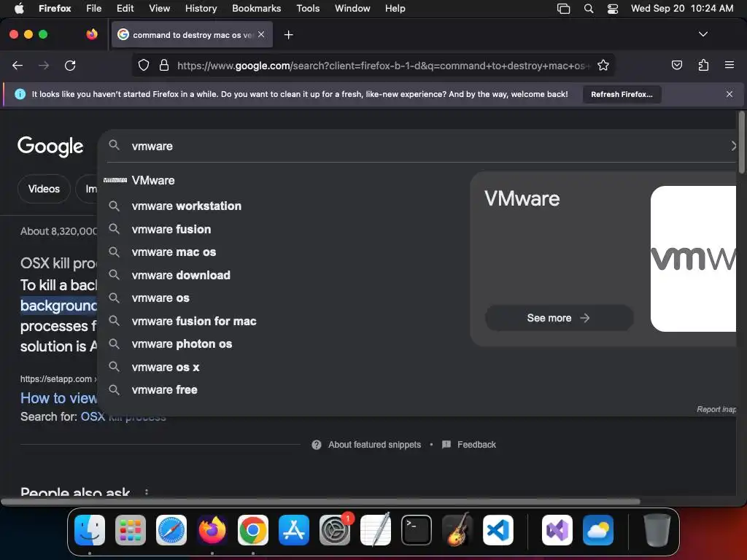Dismiss the Refresh Firefox notification bar

729,94
